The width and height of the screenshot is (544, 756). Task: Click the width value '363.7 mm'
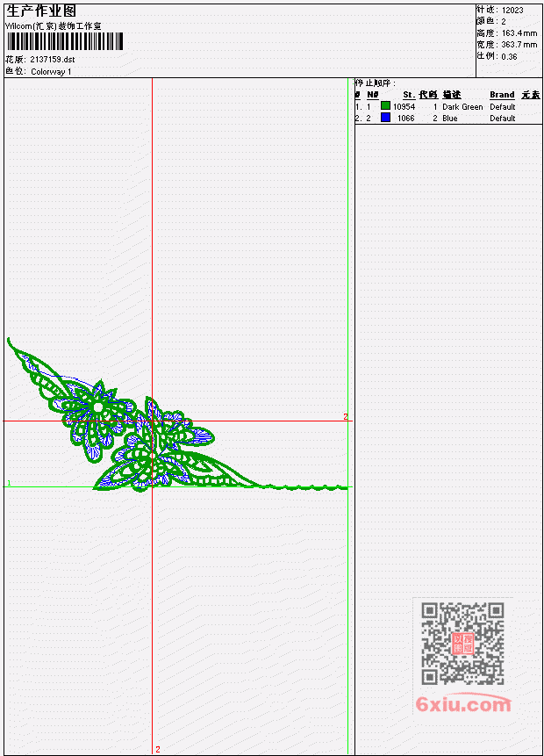(x=519, y=45)
